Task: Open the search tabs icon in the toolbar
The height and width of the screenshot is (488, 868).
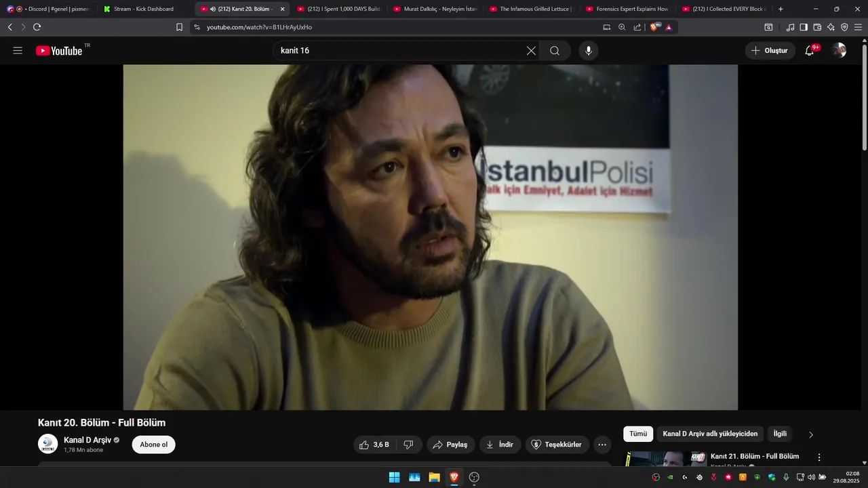Action: point(768,27)
